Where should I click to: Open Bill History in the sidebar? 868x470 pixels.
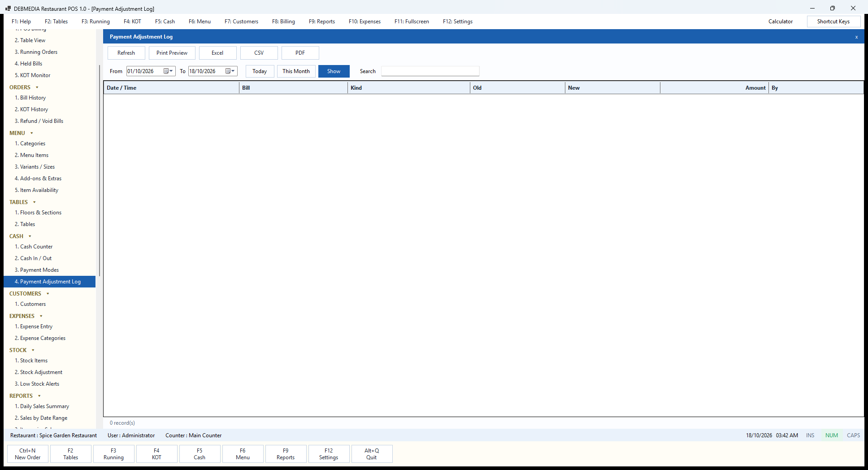30,98
